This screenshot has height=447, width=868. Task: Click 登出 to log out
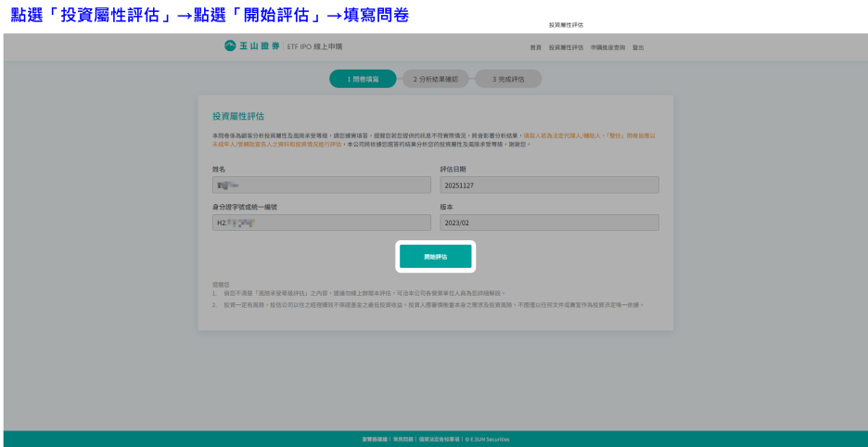click(x=638, y=47)
